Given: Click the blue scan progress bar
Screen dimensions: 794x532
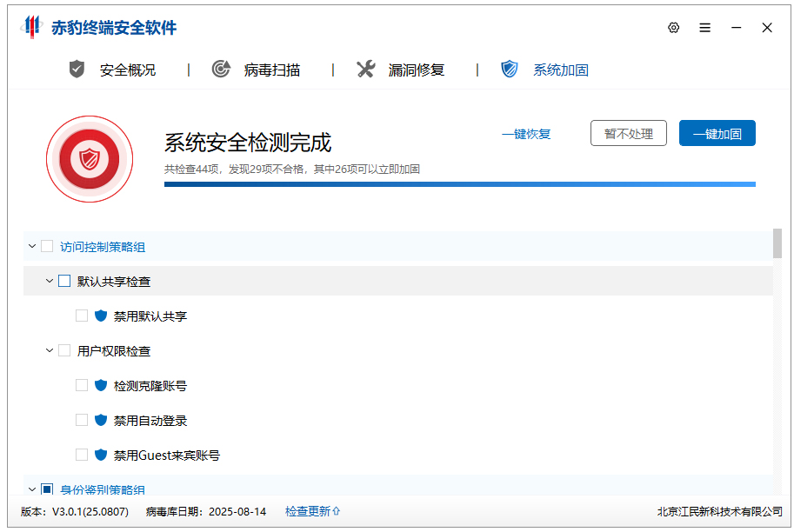Looking at the screenshot, I should (460, 185).
